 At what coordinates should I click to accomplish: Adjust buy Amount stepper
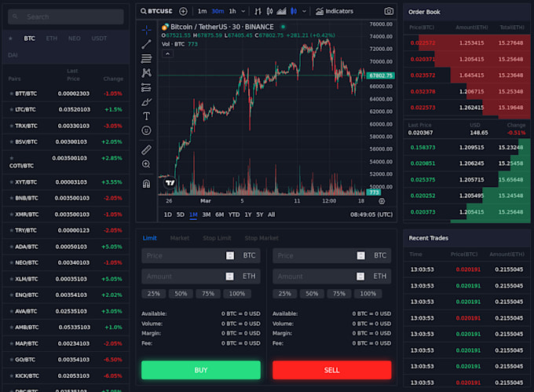click(x=230, y=277)
